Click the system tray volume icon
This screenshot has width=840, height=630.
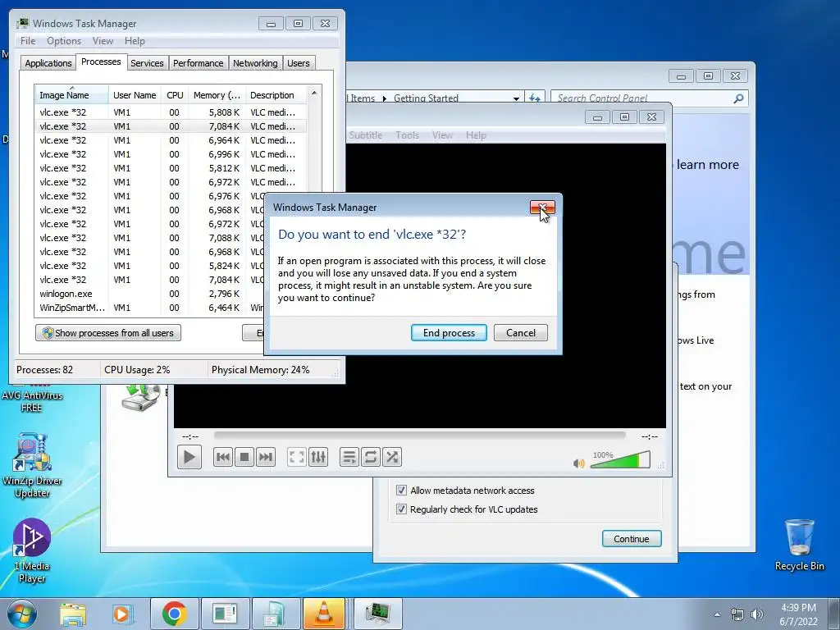point(756,614)
